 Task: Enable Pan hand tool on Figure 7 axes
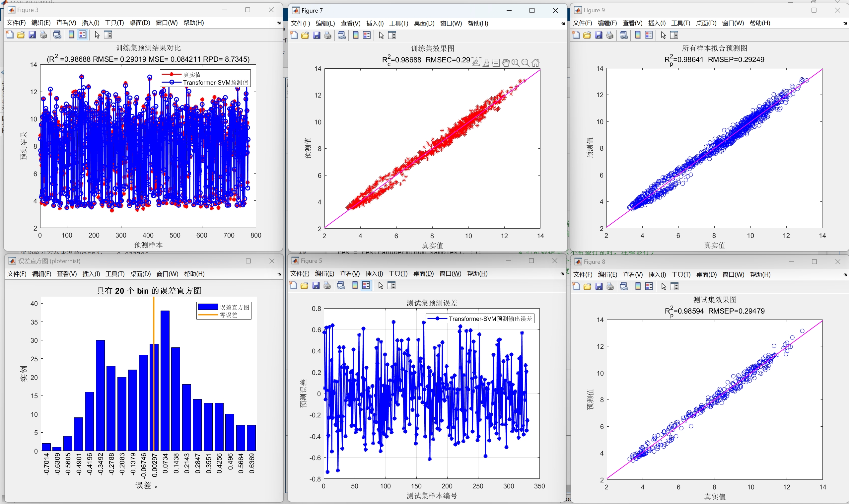(506, 63)
